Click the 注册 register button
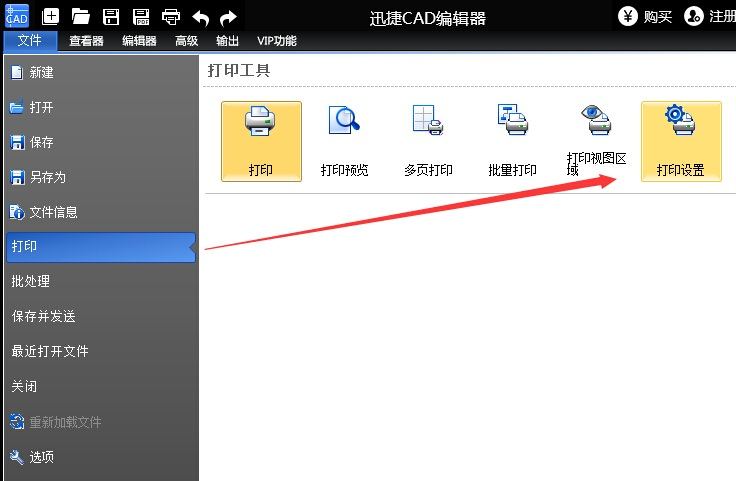 (x=710, y=16)
